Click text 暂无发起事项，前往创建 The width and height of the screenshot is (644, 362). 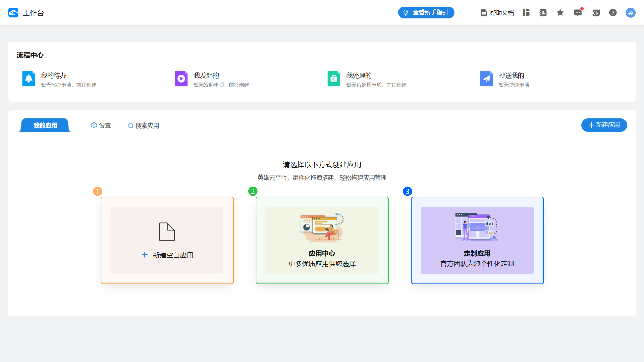point(221,85)
